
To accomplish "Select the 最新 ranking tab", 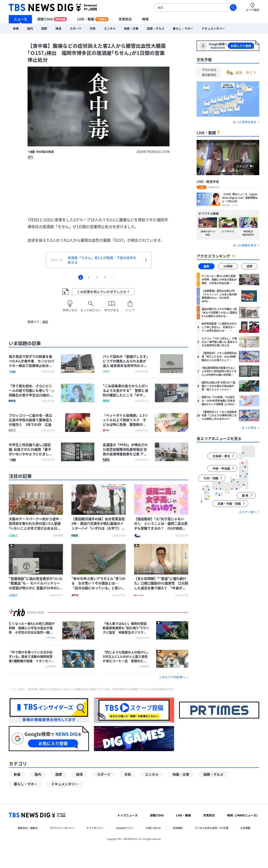I will [x=206, y=266].
